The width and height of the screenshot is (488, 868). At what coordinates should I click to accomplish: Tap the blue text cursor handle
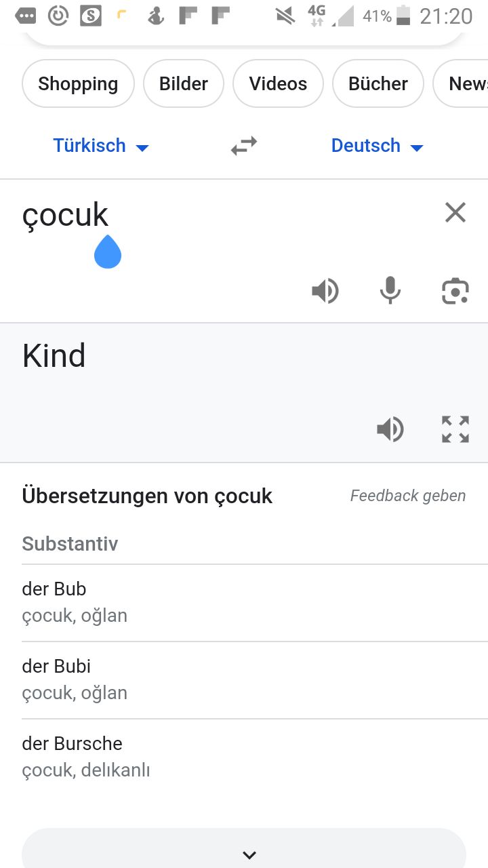(108, 252)
